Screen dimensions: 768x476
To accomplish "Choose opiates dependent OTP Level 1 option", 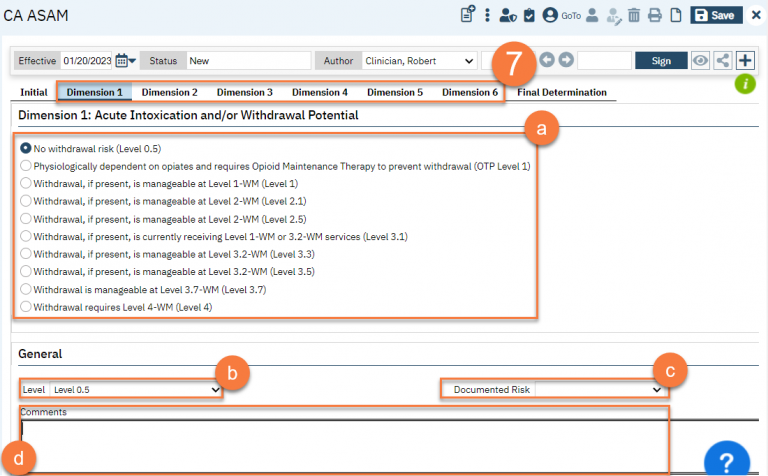I will tap(26, 165).
